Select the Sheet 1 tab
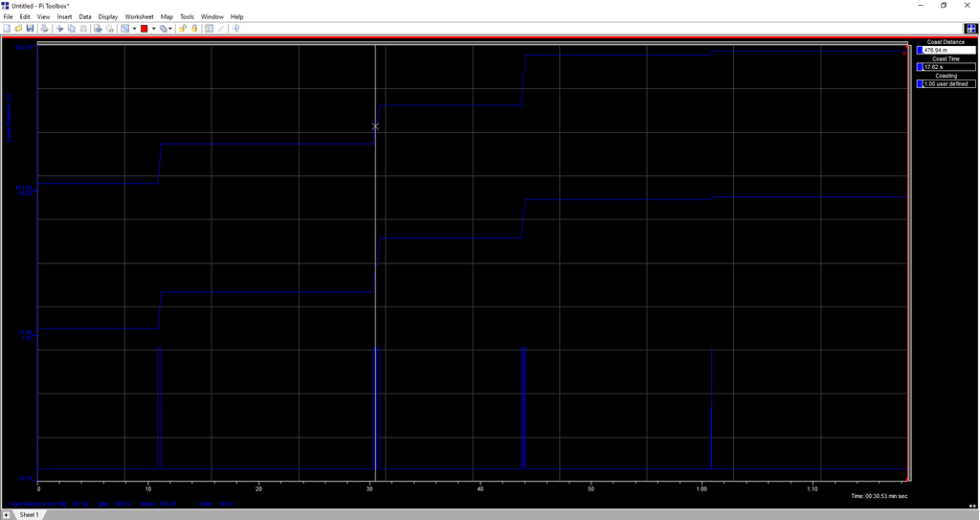980x520 pixels. coord(29,515)
